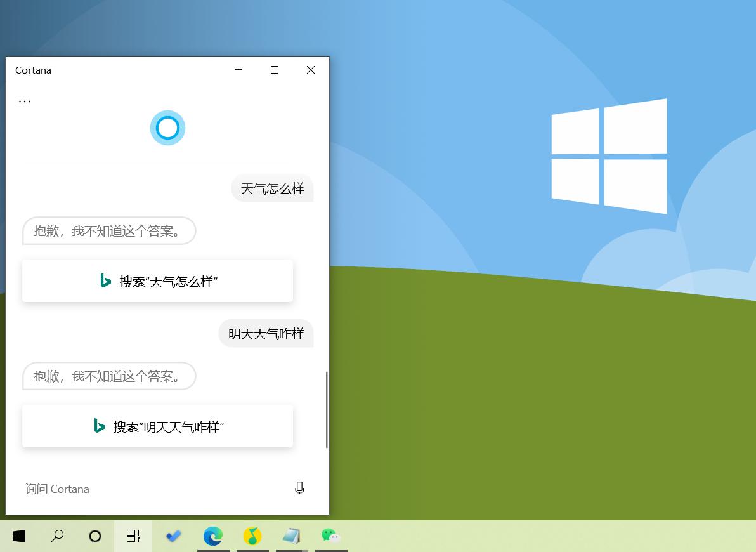Image resolution: width=756 pixels, height=552 pixels.
Task: Click the conversation scrollbar in Cortana
Action: [327, 410]
